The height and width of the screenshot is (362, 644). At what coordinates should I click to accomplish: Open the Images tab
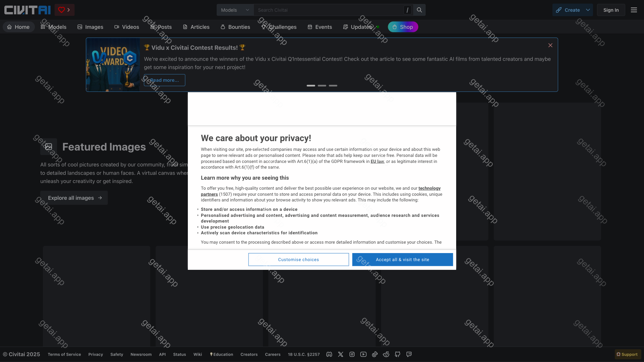tap(90, 27)
